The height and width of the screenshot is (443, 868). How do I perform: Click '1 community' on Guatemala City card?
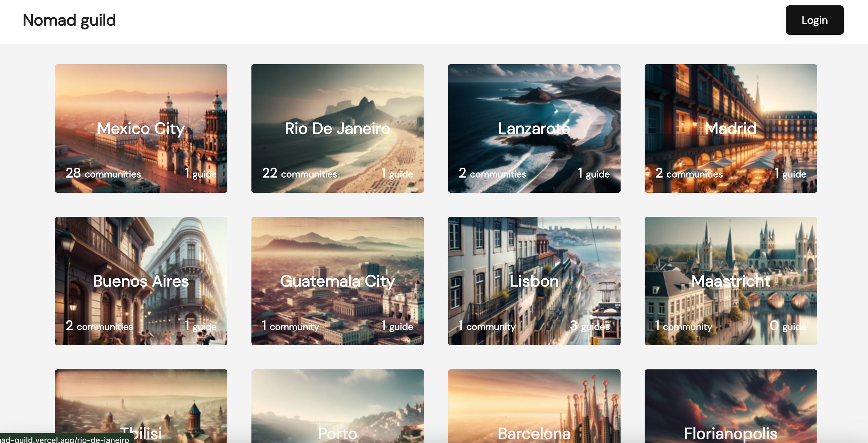(290, 326)
